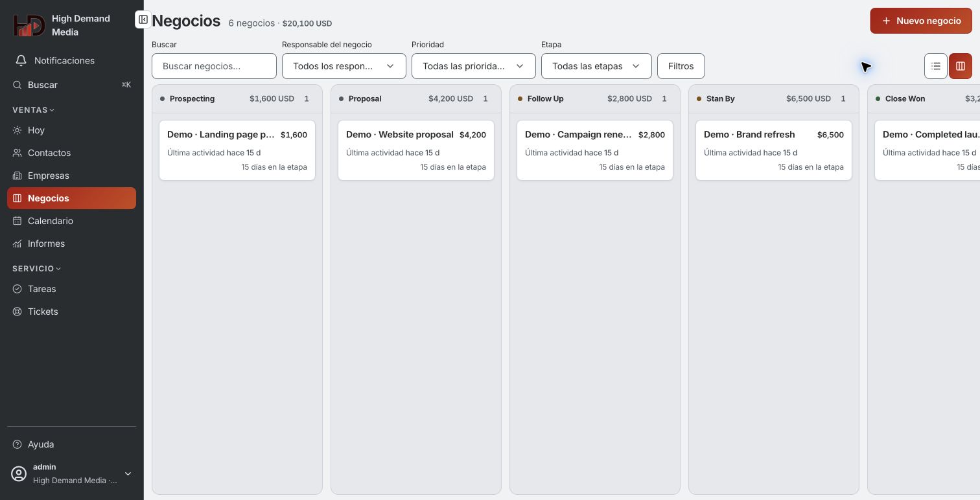Go to Hoy in sidebar
The height and width of the screenshot is (500, 980).
click(71, 130)
